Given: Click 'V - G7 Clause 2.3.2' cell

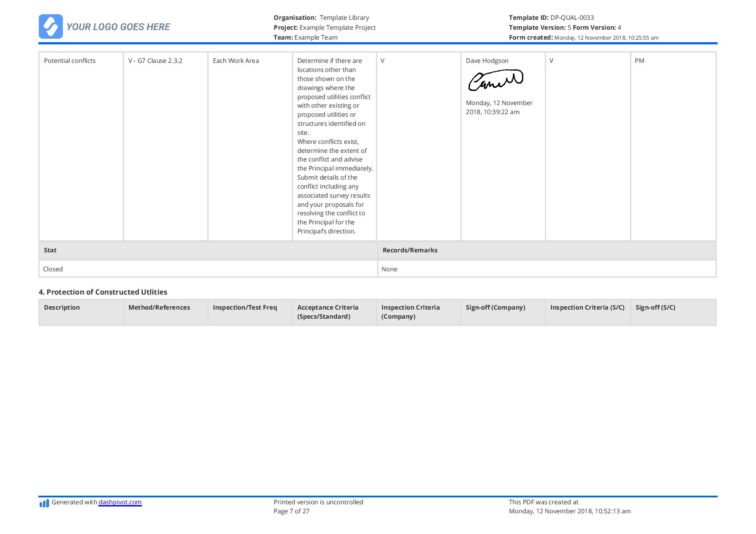Looking at the screenshot, I should coord(166,146).
